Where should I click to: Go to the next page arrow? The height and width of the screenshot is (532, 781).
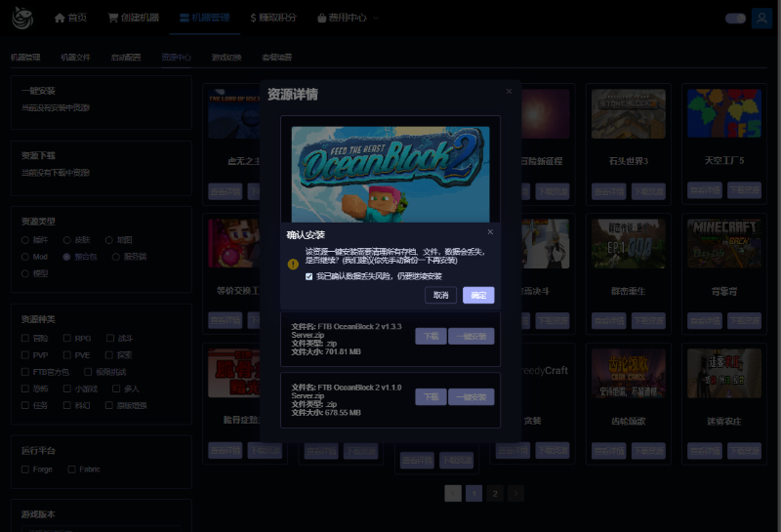[515, 494]
